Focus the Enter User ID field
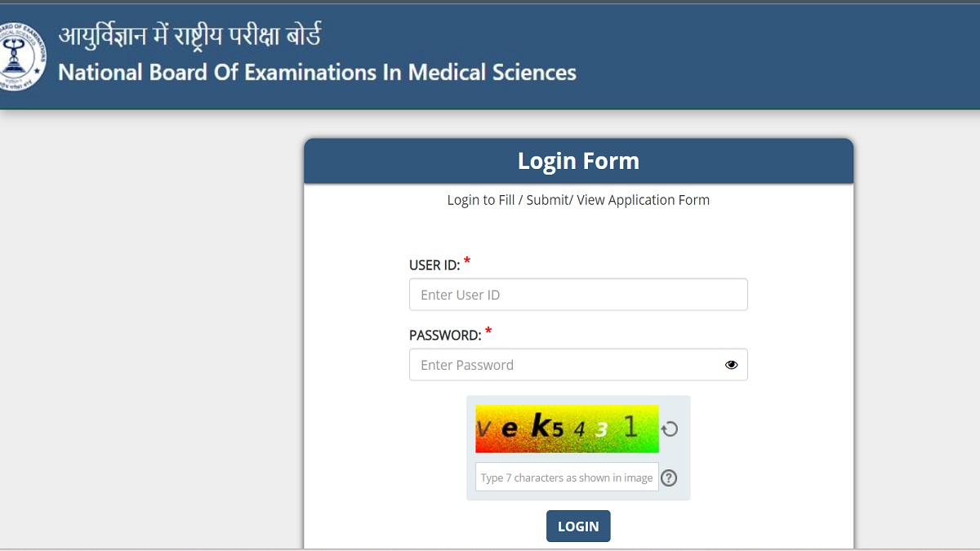Screen dimensions: 980x551 [578, 295]
